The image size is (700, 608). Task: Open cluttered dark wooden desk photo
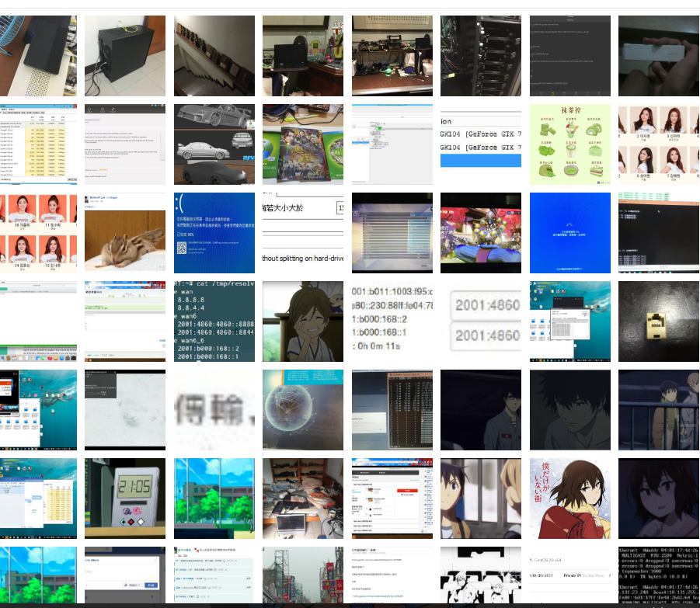392,56
